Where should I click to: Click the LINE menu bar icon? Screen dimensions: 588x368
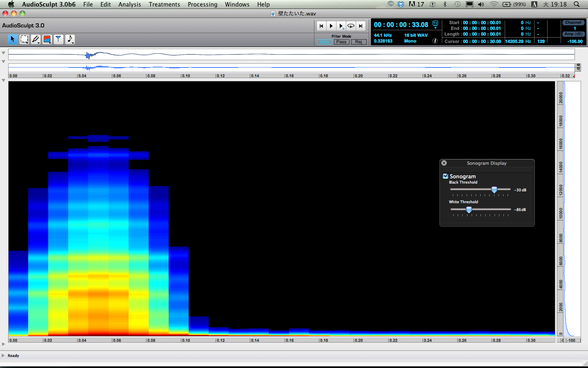pyautogui.click(x=390, y=4)
